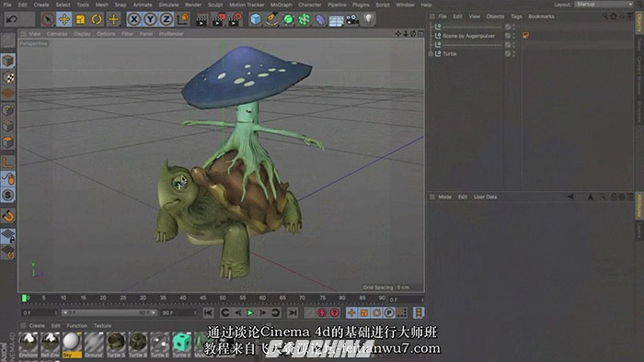Screen dimensions: 644x362
Task: Click the Play forward button
Action: (249, 312)
